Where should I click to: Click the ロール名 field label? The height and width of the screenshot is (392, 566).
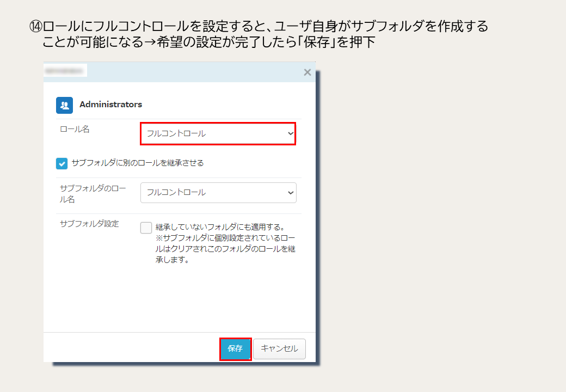(75, 129)
